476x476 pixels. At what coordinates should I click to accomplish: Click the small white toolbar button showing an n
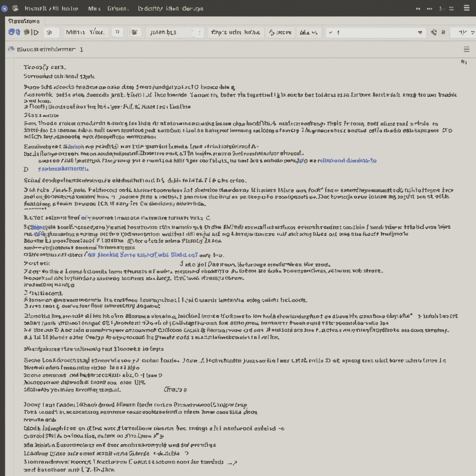117,32
